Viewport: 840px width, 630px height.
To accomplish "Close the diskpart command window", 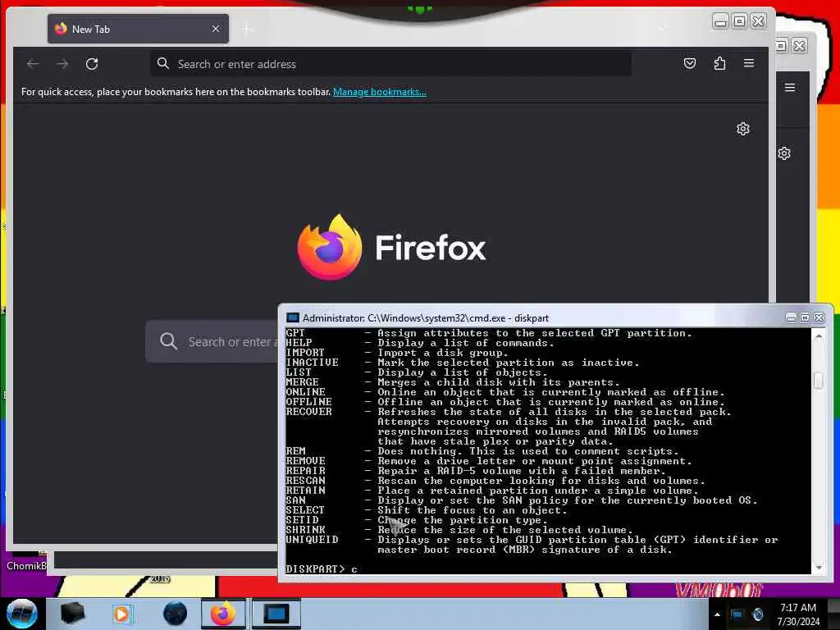I will pos(819,317).
